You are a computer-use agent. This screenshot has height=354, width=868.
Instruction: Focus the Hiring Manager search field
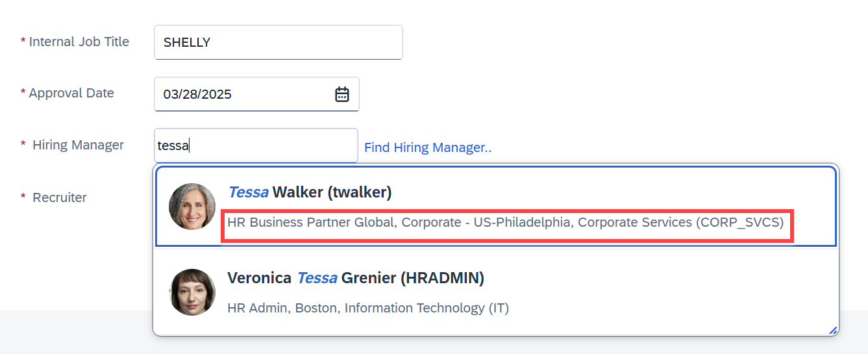click(x=256, y=145)
